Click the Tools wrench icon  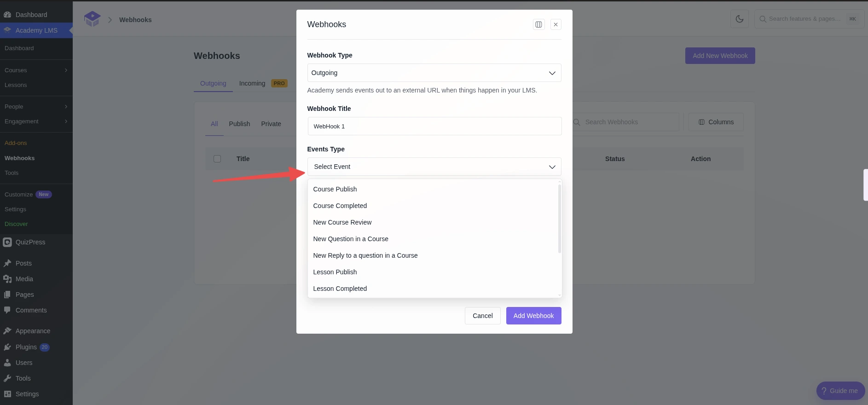(x=7, y=378)
